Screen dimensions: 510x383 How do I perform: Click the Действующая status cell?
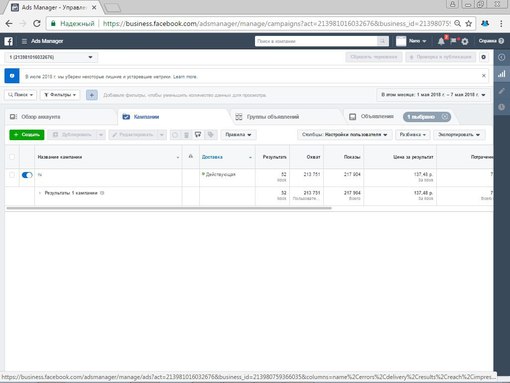[227, 177]
